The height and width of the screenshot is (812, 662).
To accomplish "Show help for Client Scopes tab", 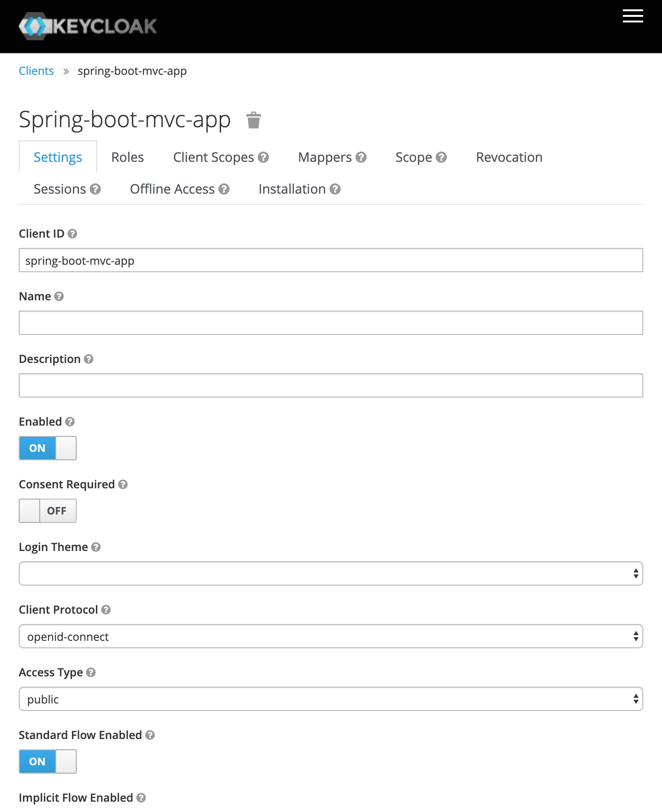I will point(263,157).
